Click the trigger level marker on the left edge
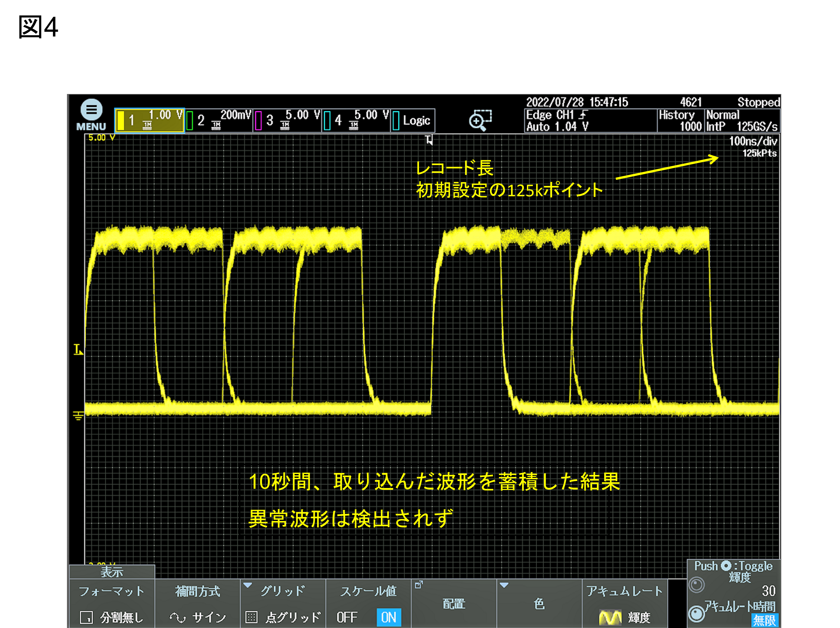The height and width of the screenshot is (628, 840). (78, 349)
